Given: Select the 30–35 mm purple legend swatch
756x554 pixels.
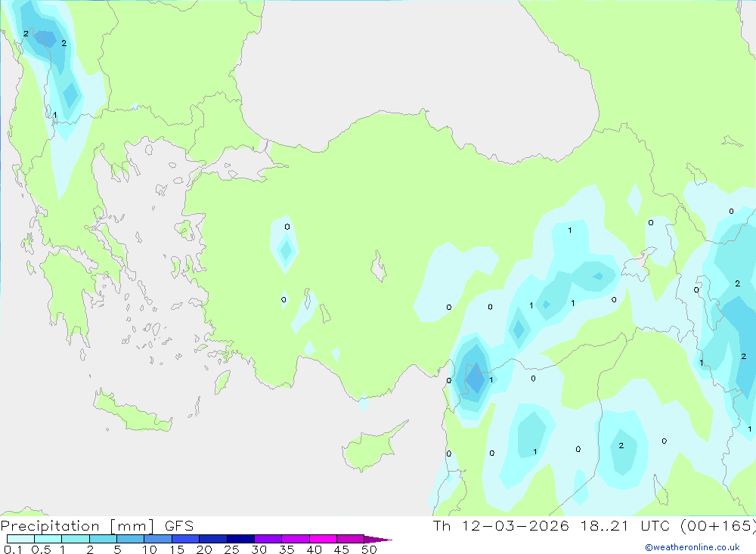Looking at the screenshot, I should (x=268, y=539).
